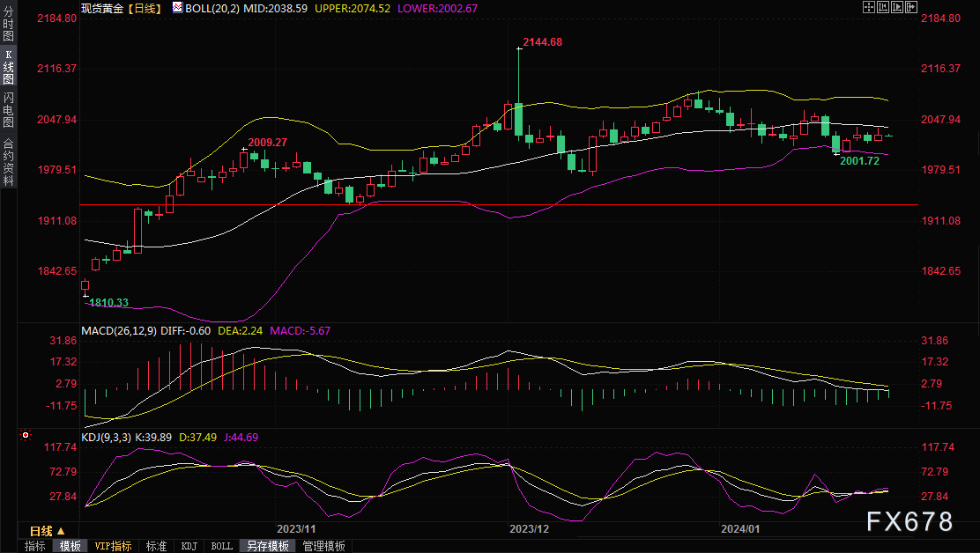The height and width of the screenshot is (553, 980).
Task: Click the chart playback axis icon
Action: tap(897, 7)
